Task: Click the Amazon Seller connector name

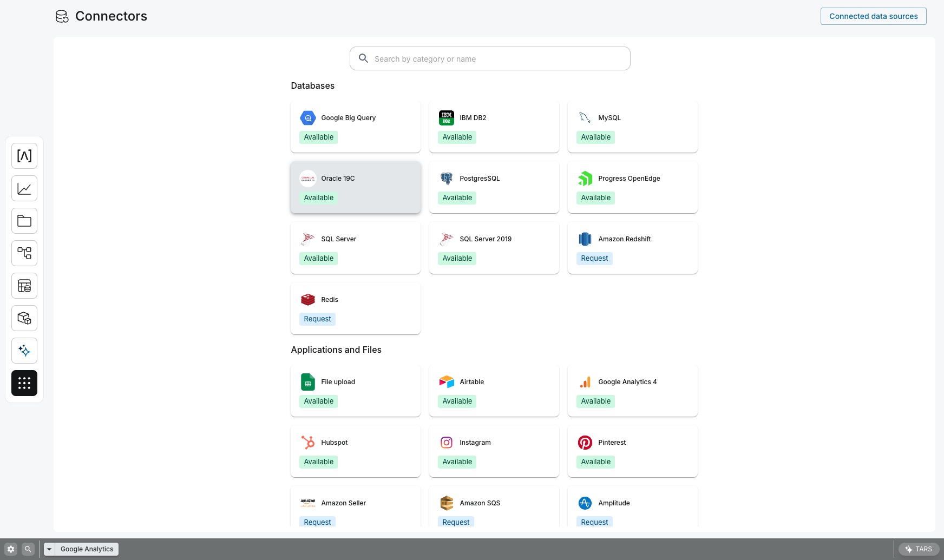Action: [344, 503]
